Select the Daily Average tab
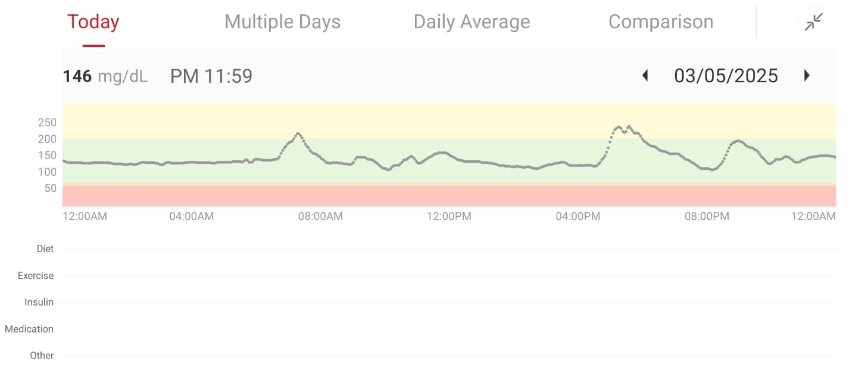The height and width of the screenshot is (367, 868). click(x=472, y=22)
